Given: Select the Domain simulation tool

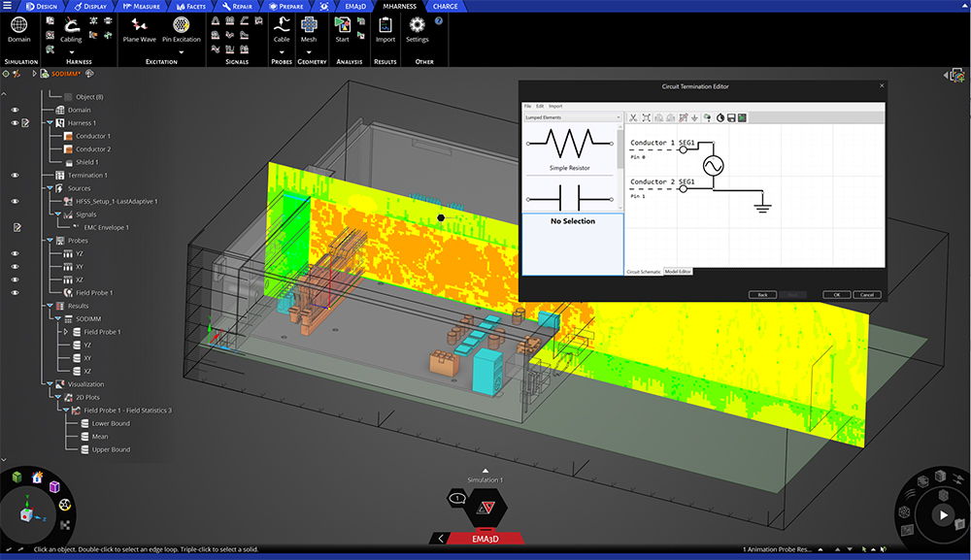Looking at the screenshot, I should [x=18, y=31].
